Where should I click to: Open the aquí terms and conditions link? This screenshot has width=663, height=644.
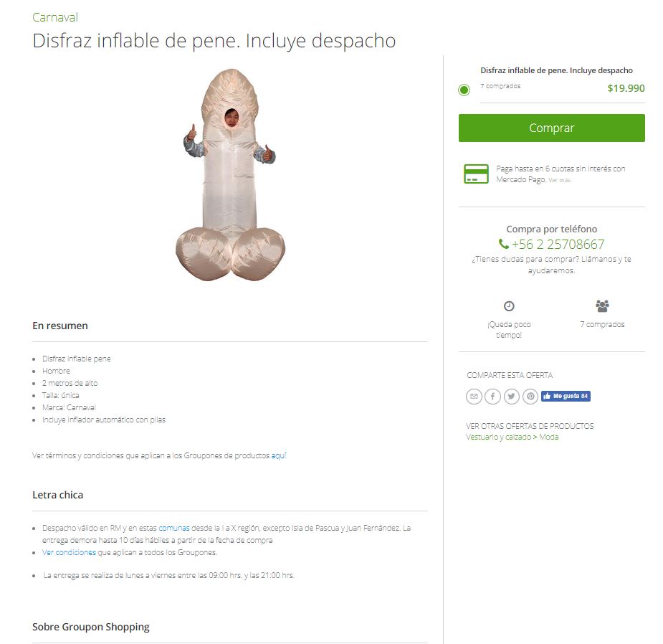click(x=279, y=455)
